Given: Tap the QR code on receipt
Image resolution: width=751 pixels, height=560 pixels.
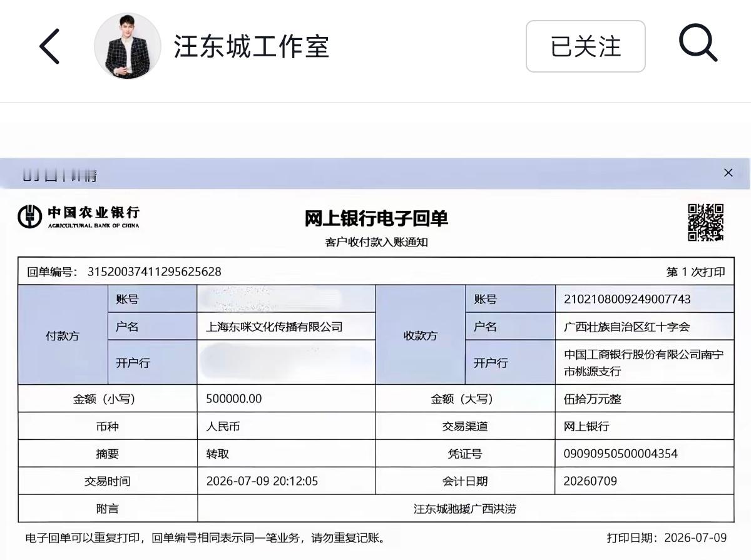Looking at the screenshot, I should (706, 222).
